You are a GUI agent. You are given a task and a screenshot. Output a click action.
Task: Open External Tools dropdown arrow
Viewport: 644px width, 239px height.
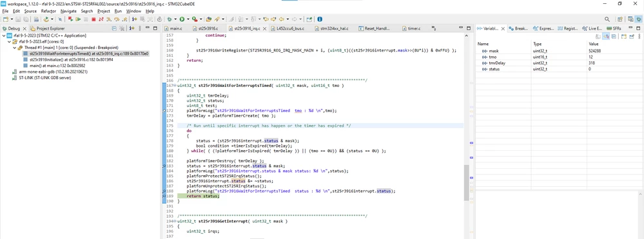point(201,19)
